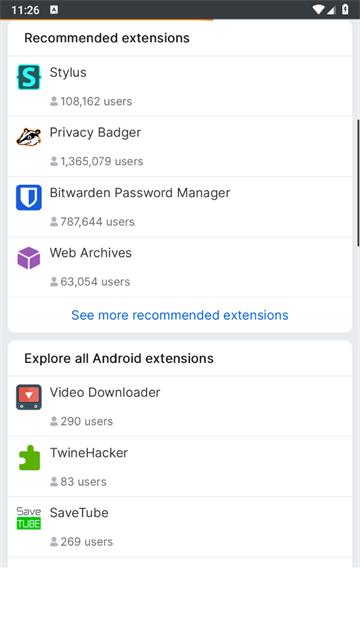This screenshot has height=640, width=360.
Task: Open the Privacy Badger badger icon
Action: (29, 137)
